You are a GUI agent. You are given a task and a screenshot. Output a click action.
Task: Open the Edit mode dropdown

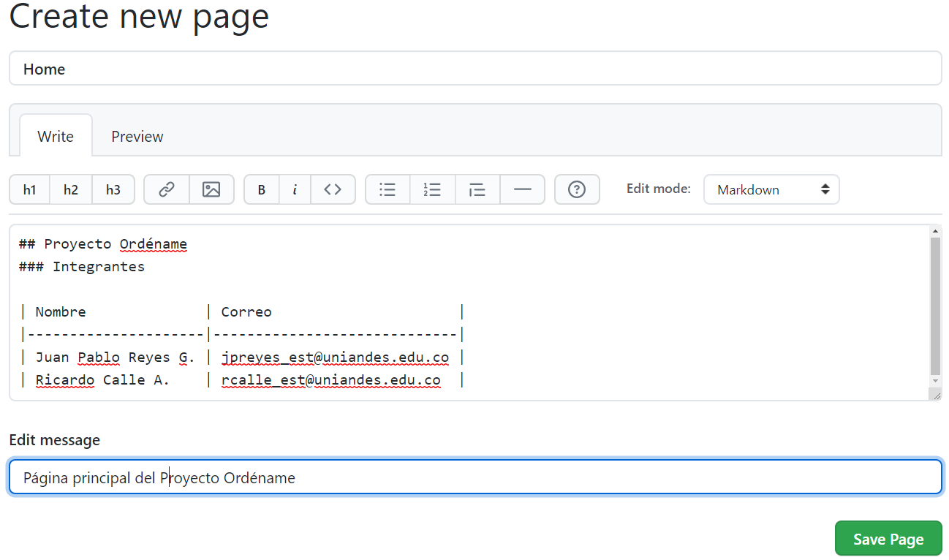click(x=771, y=189)
